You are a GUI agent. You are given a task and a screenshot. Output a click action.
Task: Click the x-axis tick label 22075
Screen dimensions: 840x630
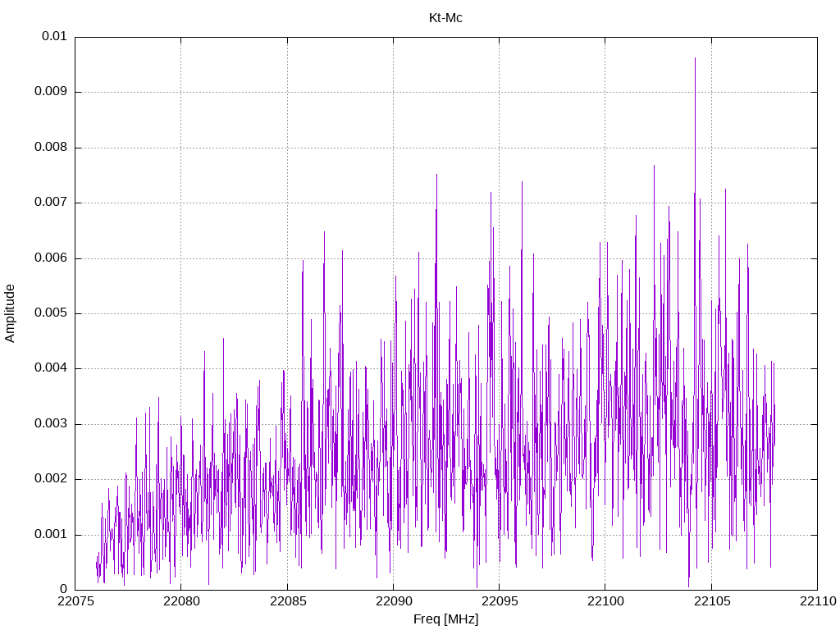[x=75, y=601]
